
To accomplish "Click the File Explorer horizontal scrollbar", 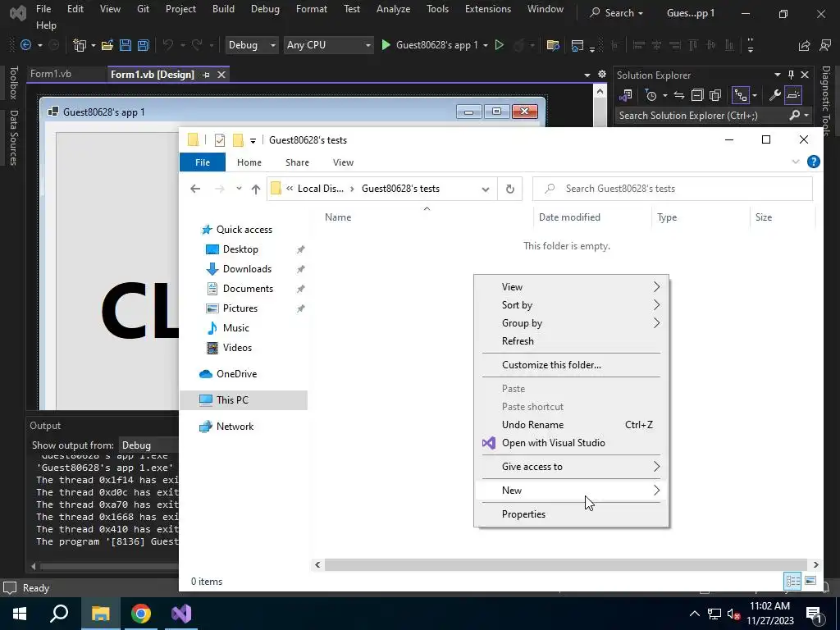I will (x=566, y=564).
